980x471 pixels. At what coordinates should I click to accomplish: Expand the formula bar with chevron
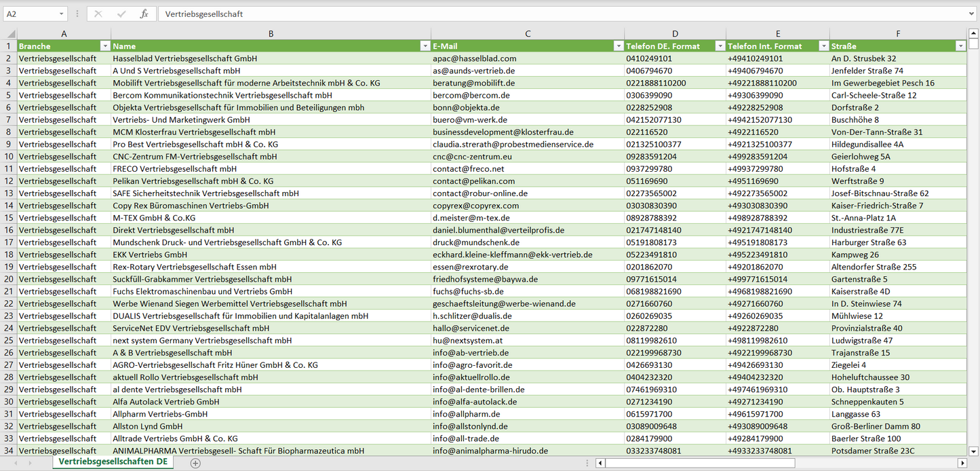(972, 14)
